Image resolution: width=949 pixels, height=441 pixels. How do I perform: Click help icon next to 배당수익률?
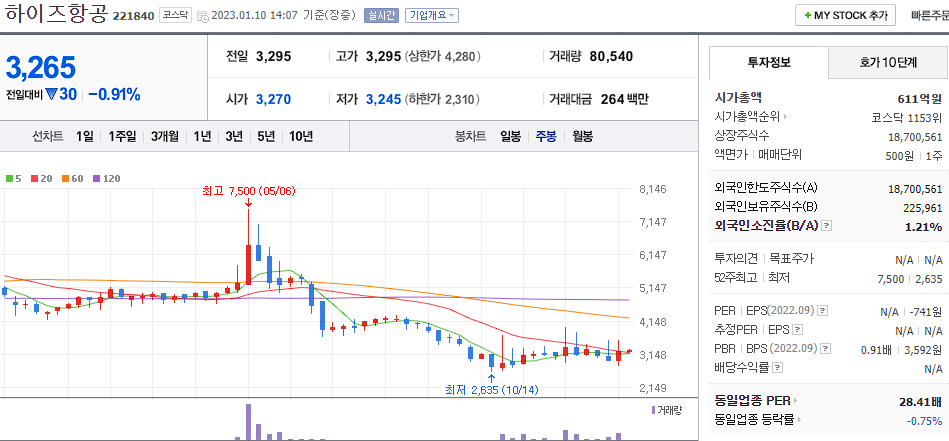778,367
